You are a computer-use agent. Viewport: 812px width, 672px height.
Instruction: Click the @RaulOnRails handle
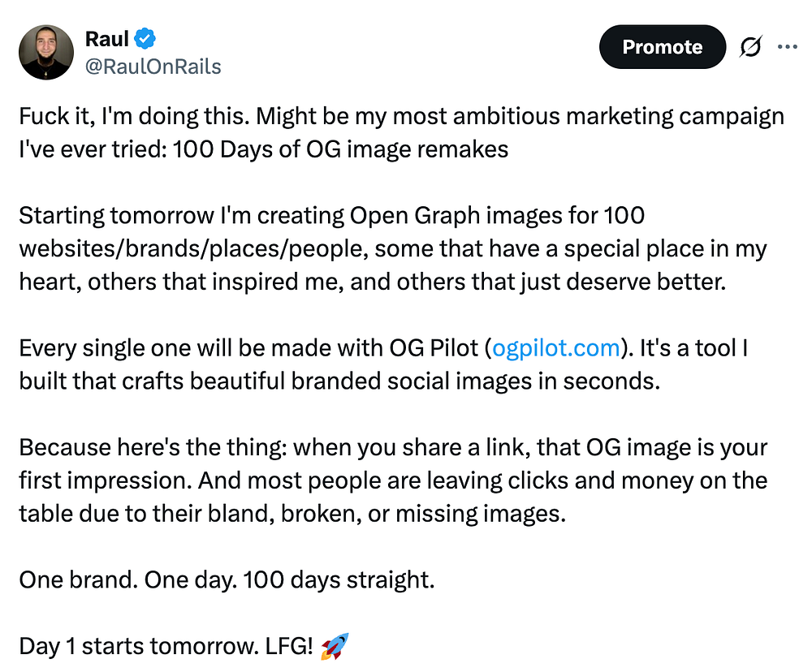tap(153, 66)
